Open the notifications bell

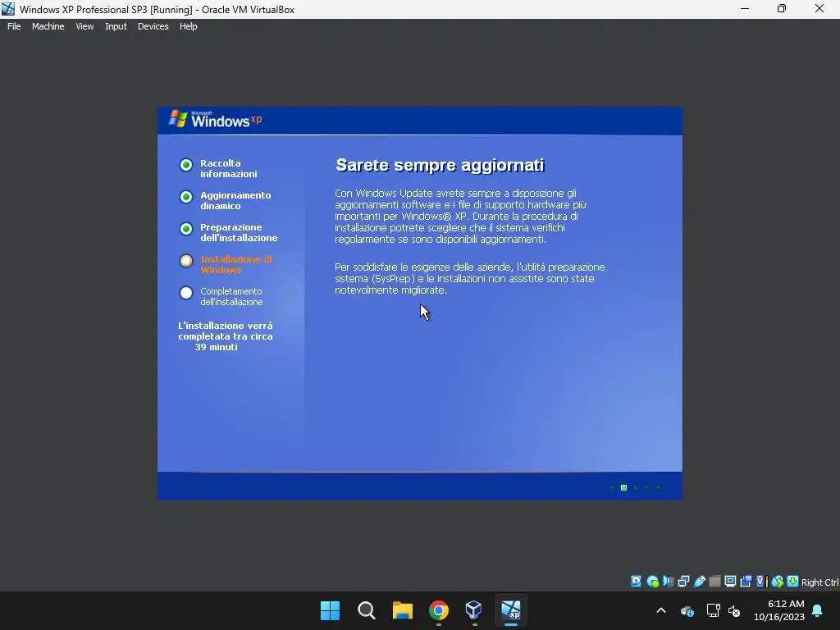(818, 610)
